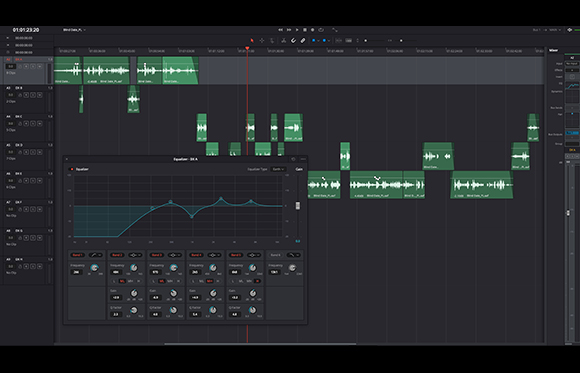Viewport: 580px width, 373px height.
Task: Open Band 1 filter shape dropdown
Action: point(95,255)
